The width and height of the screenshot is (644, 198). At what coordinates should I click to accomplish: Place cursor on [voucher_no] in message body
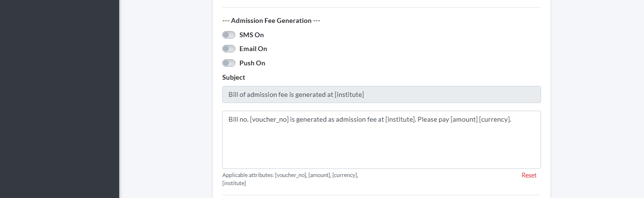pos(269,119)
